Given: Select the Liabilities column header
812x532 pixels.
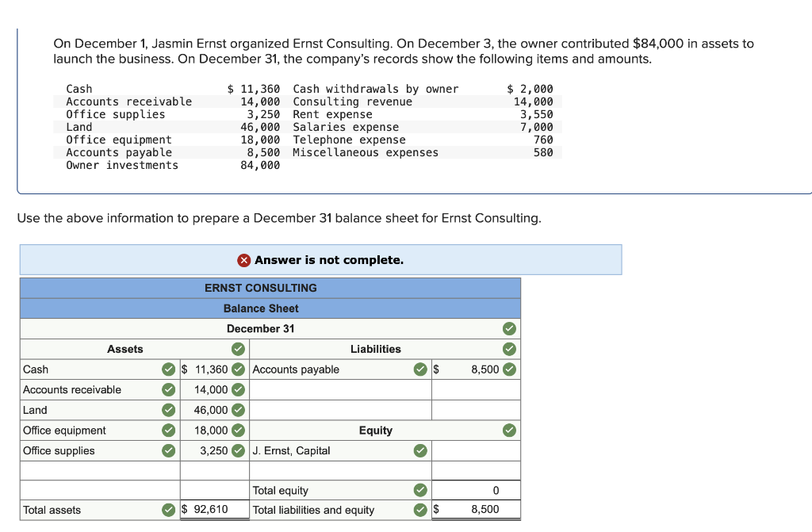Looking at the screenshot, I should point(376,349).
